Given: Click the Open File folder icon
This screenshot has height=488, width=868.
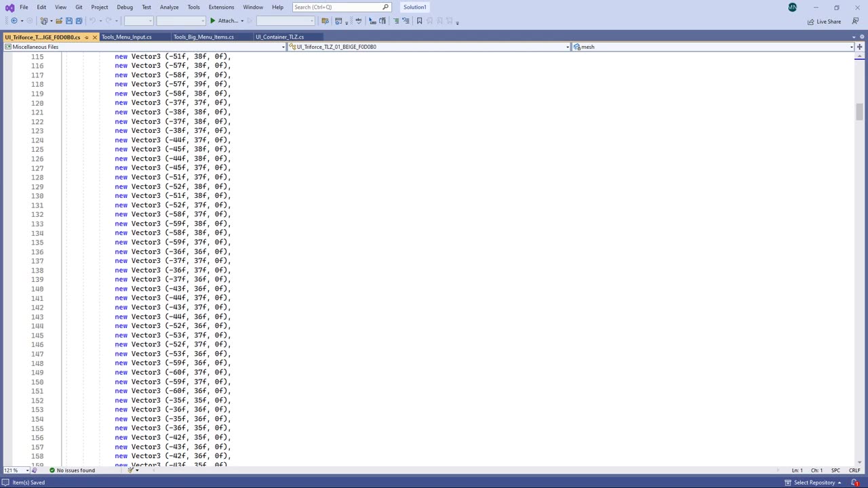Looking at the screenshot, I should [x=59, y=21].
